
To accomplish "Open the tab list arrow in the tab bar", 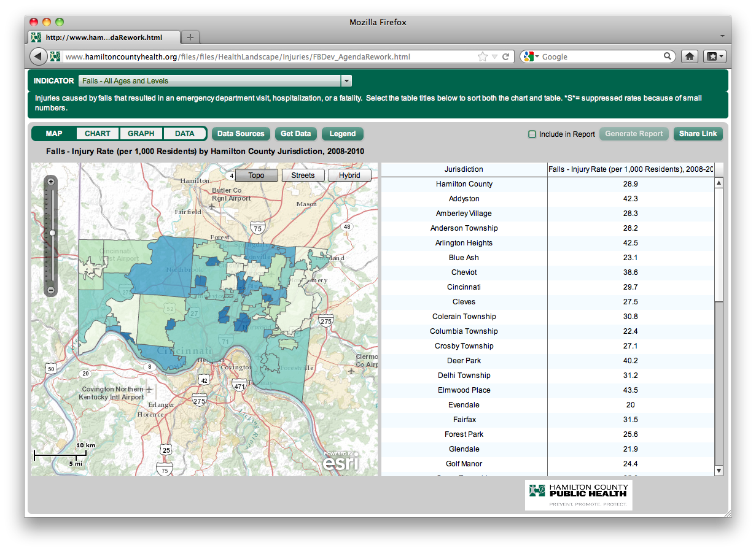I will tap(722, 37).
